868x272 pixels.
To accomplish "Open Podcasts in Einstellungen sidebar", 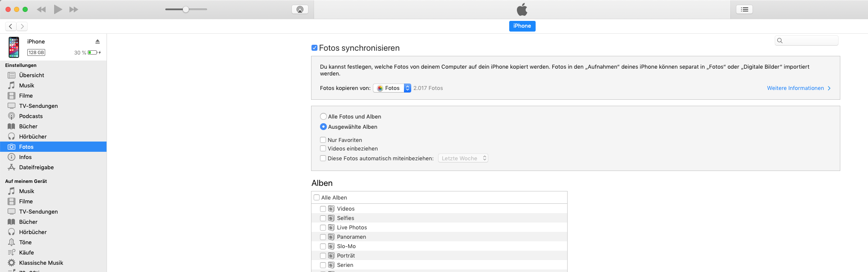I will (31, 116).
